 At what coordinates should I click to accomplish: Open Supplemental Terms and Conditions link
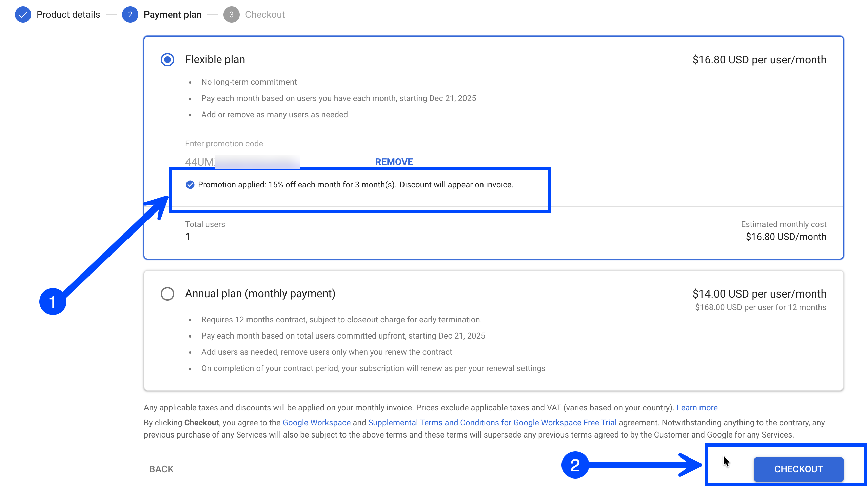[x=492, y=423]
